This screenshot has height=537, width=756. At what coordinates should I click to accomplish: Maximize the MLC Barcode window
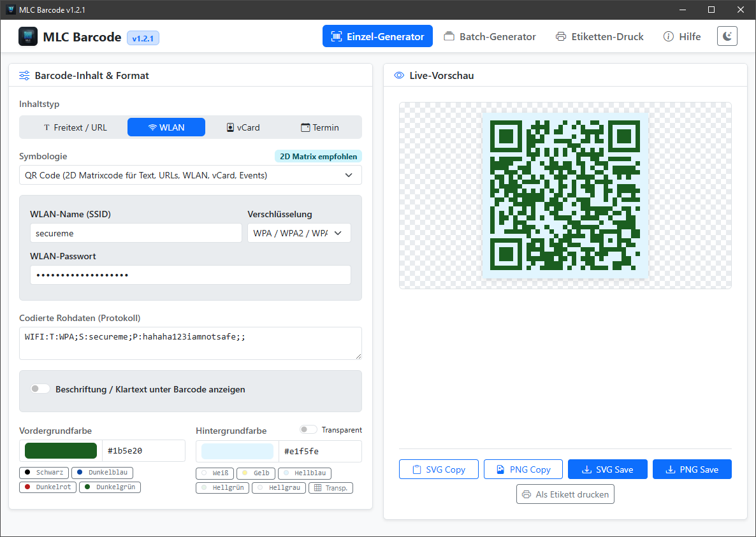coord(711,10)
